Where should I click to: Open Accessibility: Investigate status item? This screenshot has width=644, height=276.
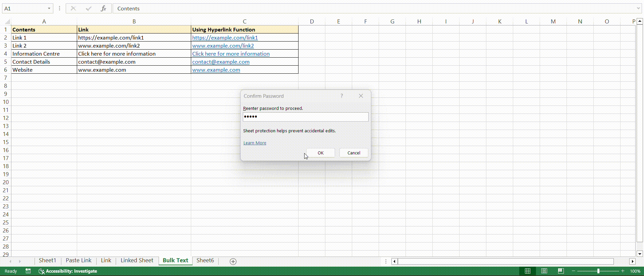[68, 271]
